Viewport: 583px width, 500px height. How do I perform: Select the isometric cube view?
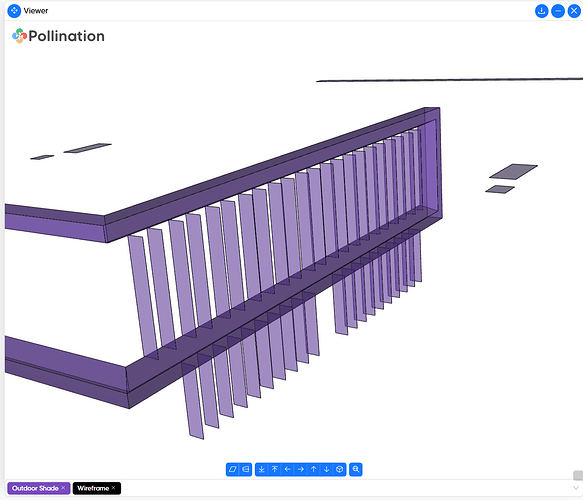point(339,469)
